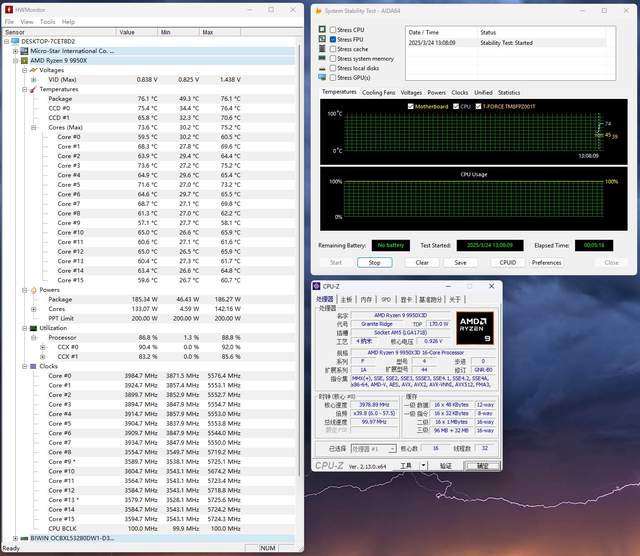Image resolution: width=640 pixels, height=556 pixels.
Task: Open the CPU-Z tools dropdown arrow
Action: coord(423,465)
